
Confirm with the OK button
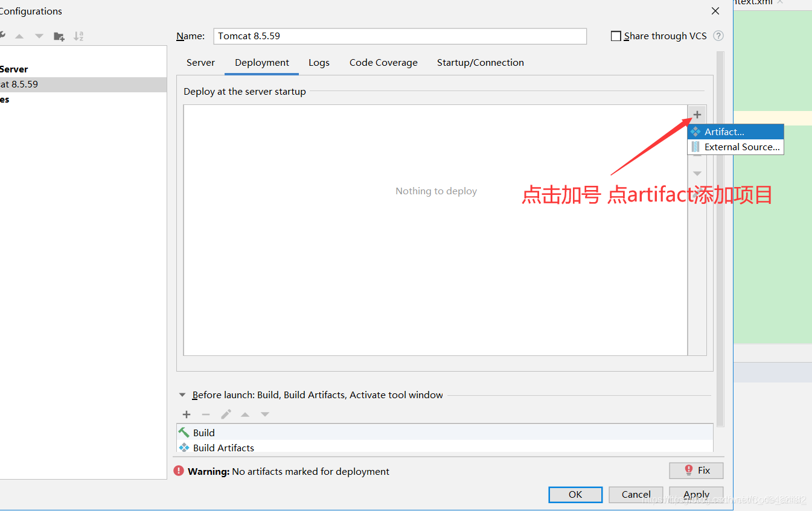click(575, 495)
